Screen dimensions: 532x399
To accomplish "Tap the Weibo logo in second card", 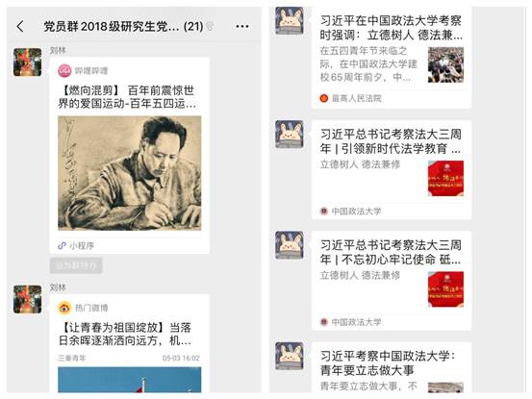I will tap(64, 308).
